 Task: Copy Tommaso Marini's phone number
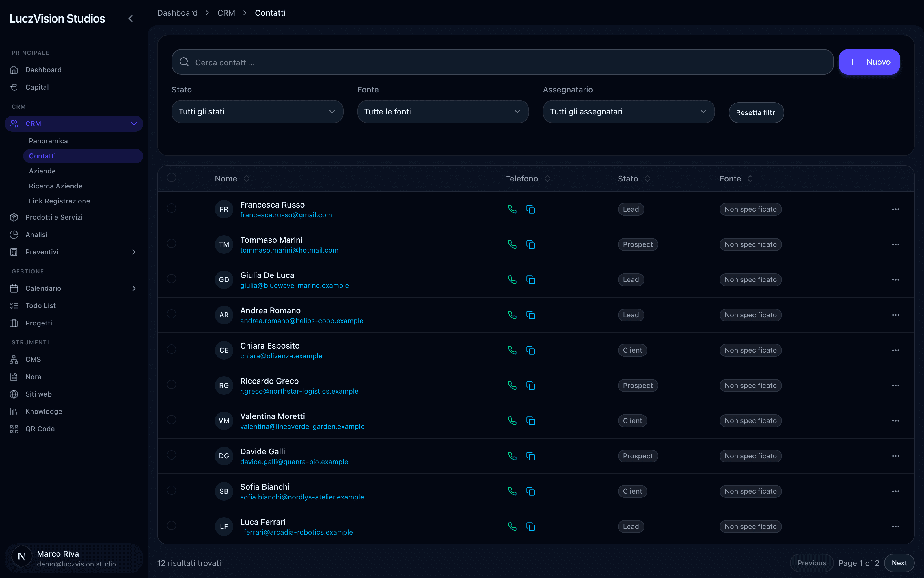[x=531, y=244]
